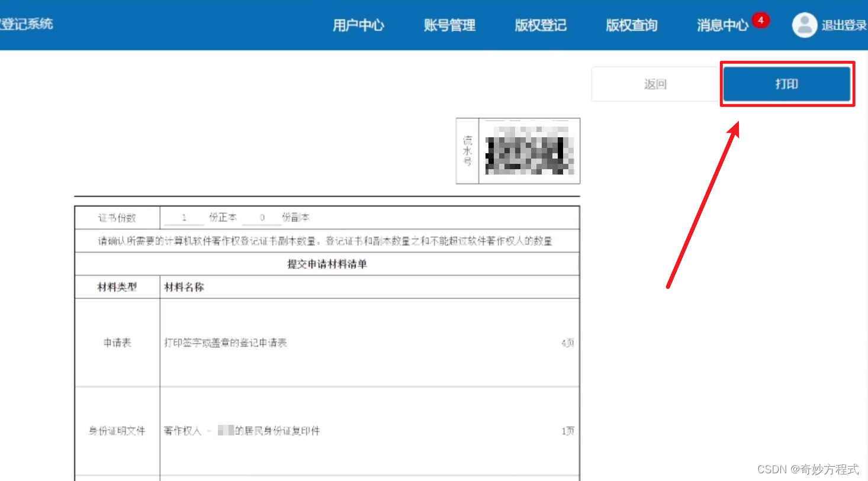The image size is (868, 481).
Task: Click the 1页 page count
Action: (568, 431)
